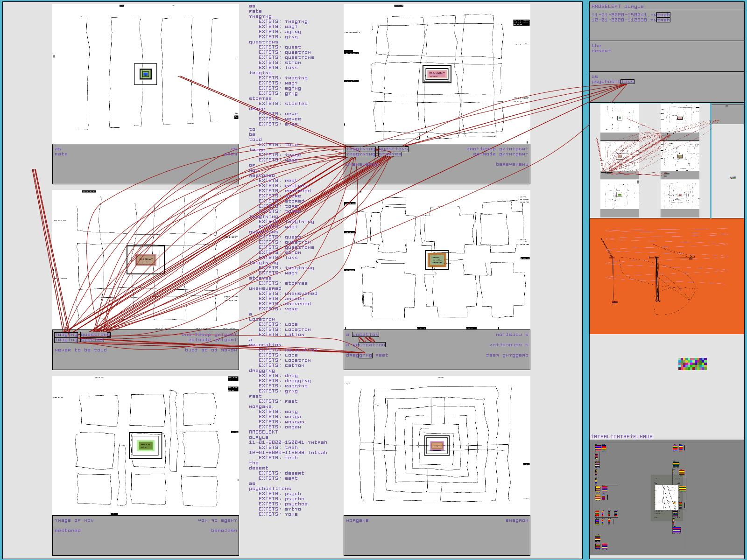Click 'restored' heading in center word list

261,175
